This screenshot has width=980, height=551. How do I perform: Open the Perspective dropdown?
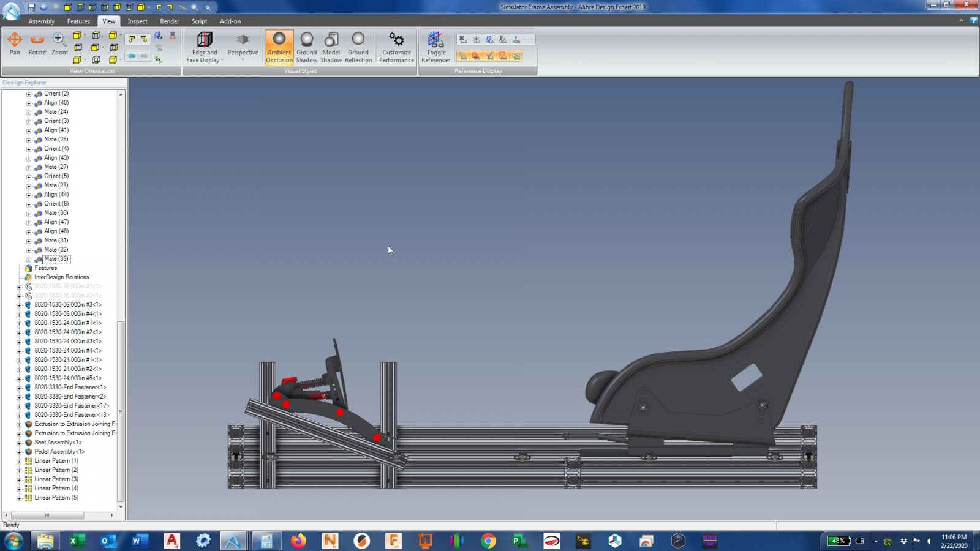click(243, 48)
